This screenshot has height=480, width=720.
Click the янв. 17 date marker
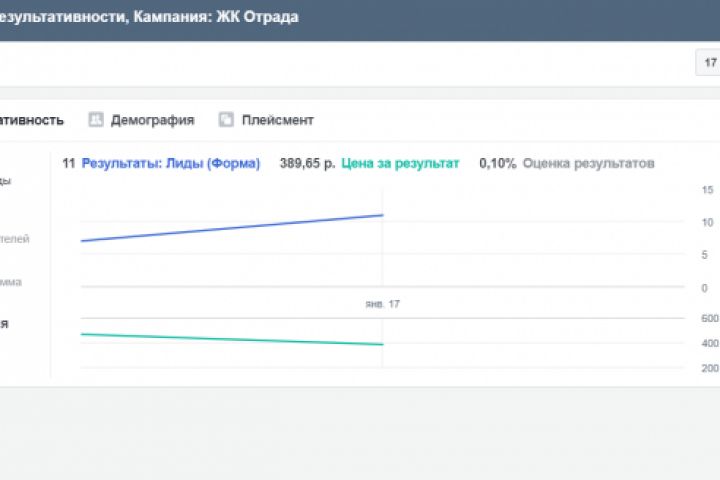[x=382, y=303]
